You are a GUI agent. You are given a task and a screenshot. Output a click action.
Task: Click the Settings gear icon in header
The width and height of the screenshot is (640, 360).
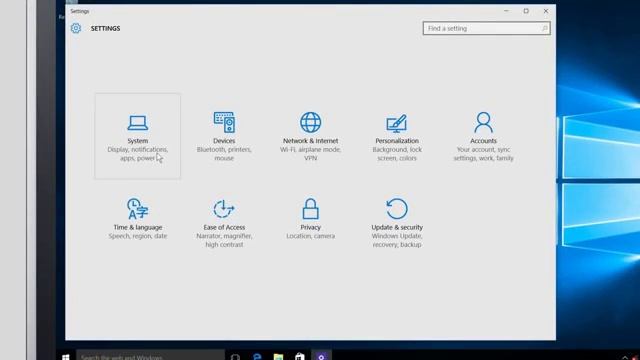[x=76, y=28]
